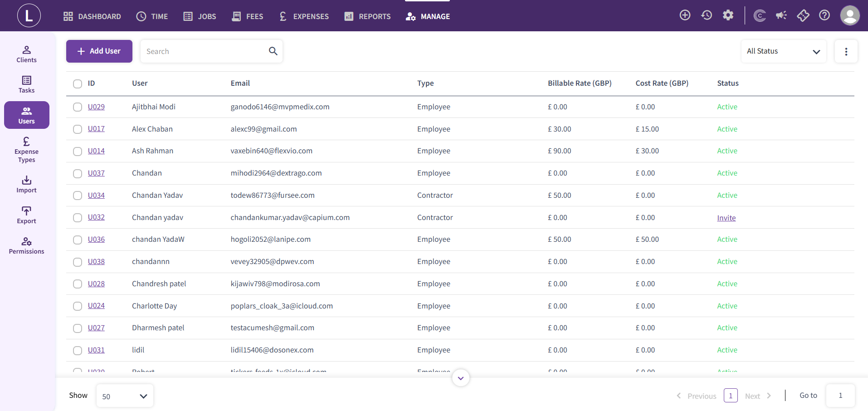Click the Capium C logo icon
Viewport: 868px width, 411px height.
click(760, 16)
